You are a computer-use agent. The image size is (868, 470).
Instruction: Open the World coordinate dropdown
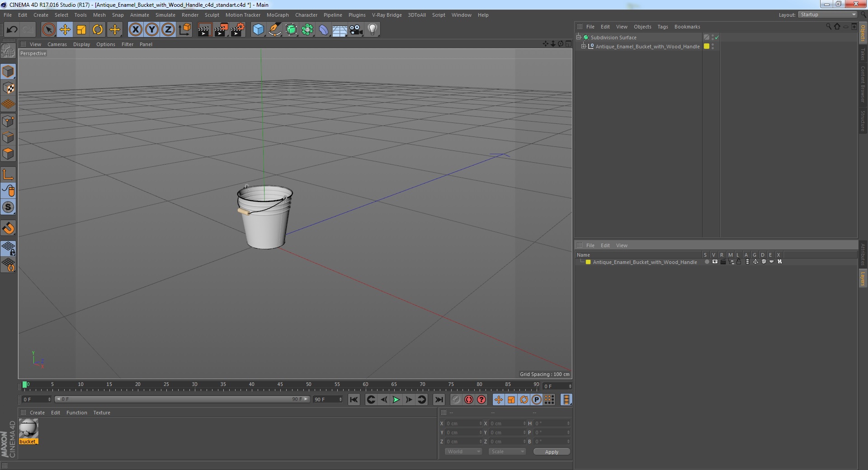(463, 451)
